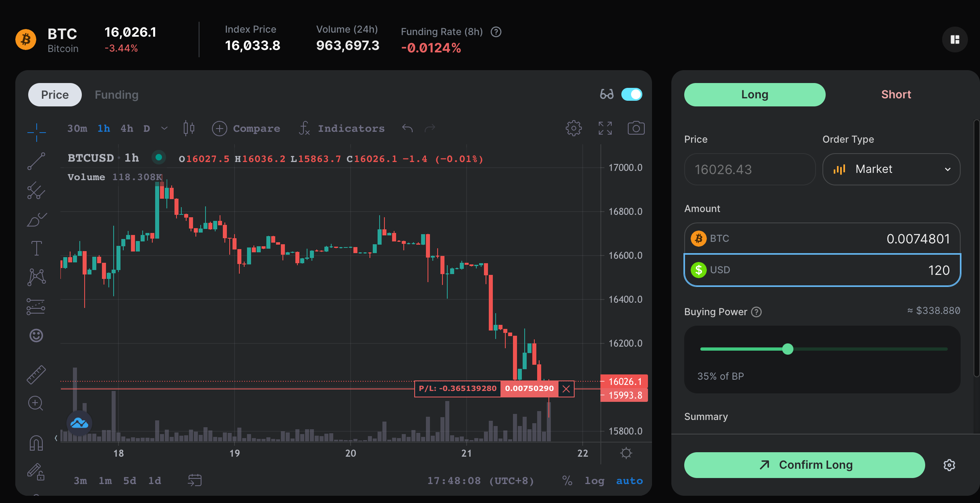980x503 pixels.
Task: Click the USD amount input field
Action: (x=822, y=270)
